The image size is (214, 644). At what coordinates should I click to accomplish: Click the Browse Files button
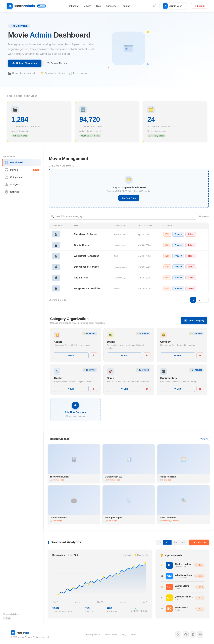click(x=129, y=198)
